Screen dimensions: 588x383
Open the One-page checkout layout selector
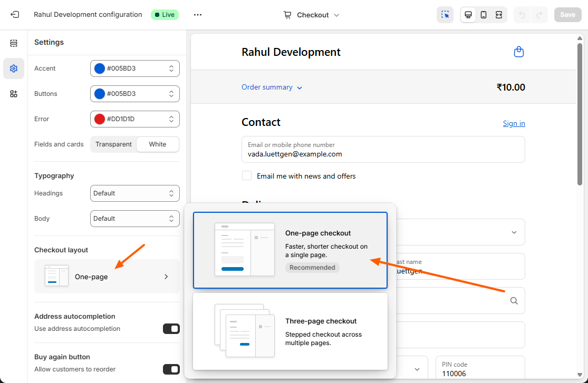tap(107, 277)
